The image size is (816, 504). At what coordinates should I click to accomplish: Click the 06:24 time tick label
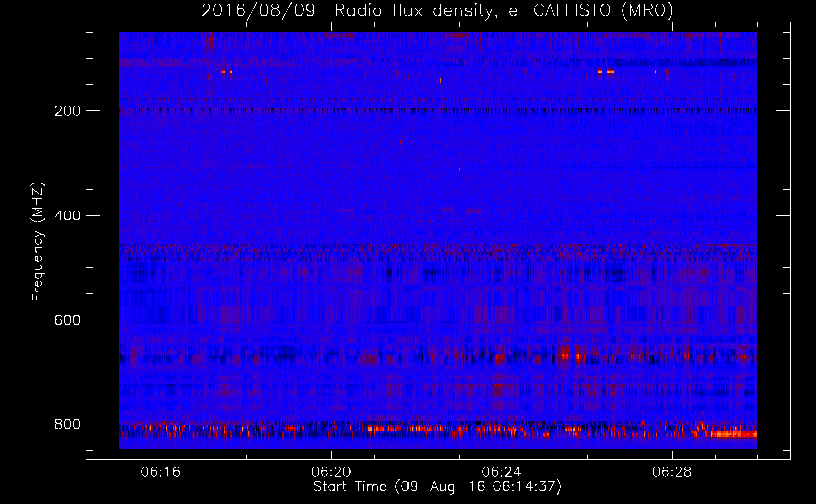pyautogui.click(x=502, y=472)
